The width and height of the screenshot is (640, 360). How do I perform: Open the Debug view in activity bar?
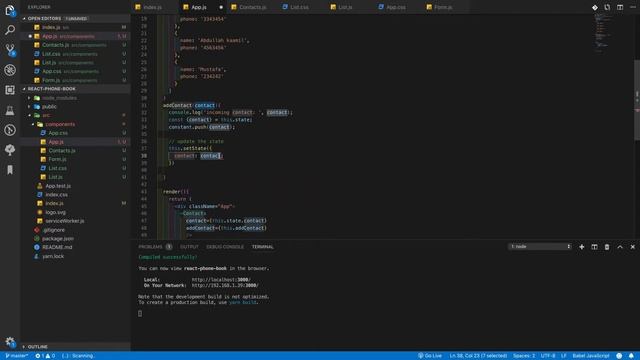[10, 70]
